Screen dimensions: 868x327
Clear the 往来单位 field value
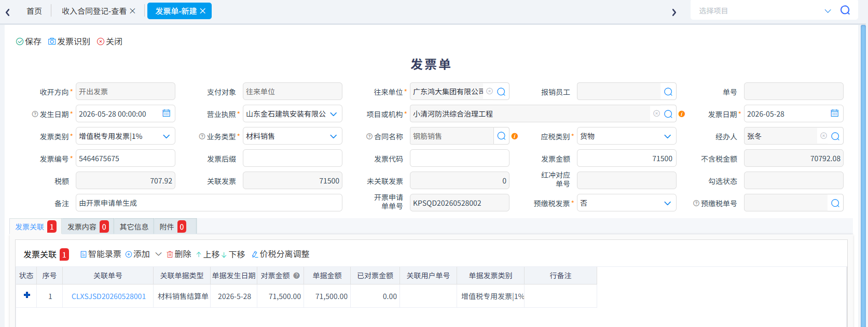(490, 91)
